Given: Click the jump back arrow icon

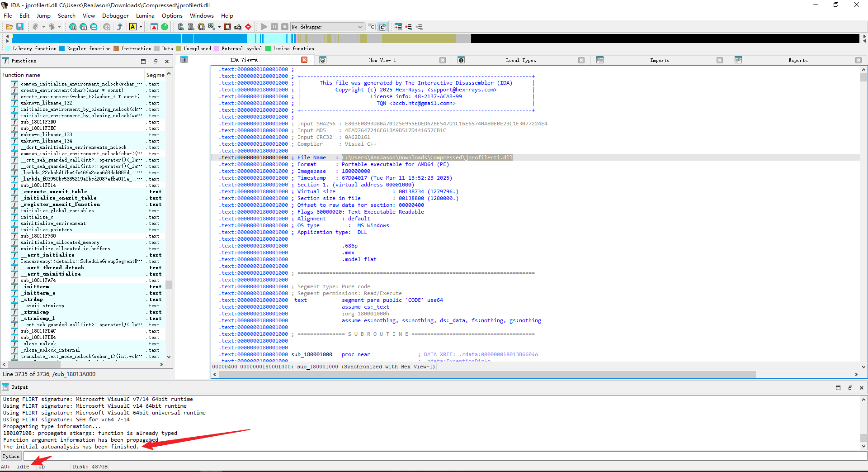Looking at the screenshot, I should [x=35, y=27].
